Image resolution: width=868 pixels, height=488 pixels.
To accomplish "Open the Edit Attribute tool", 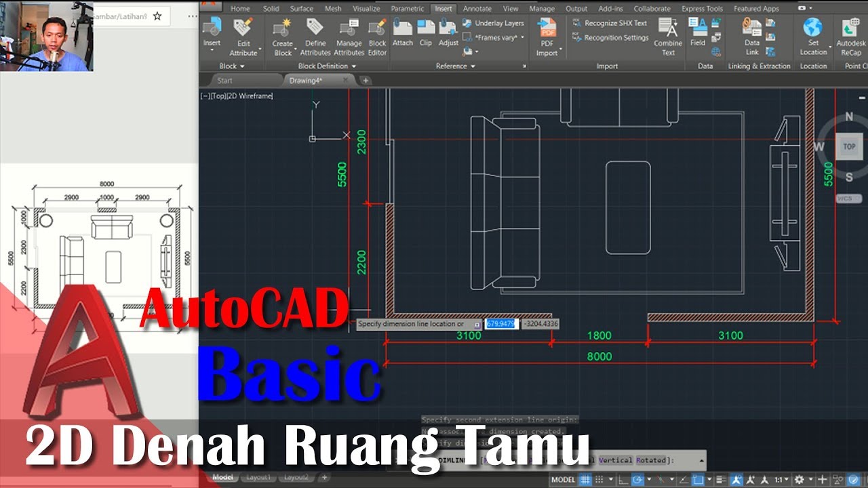I will click(x=243, y=36).
